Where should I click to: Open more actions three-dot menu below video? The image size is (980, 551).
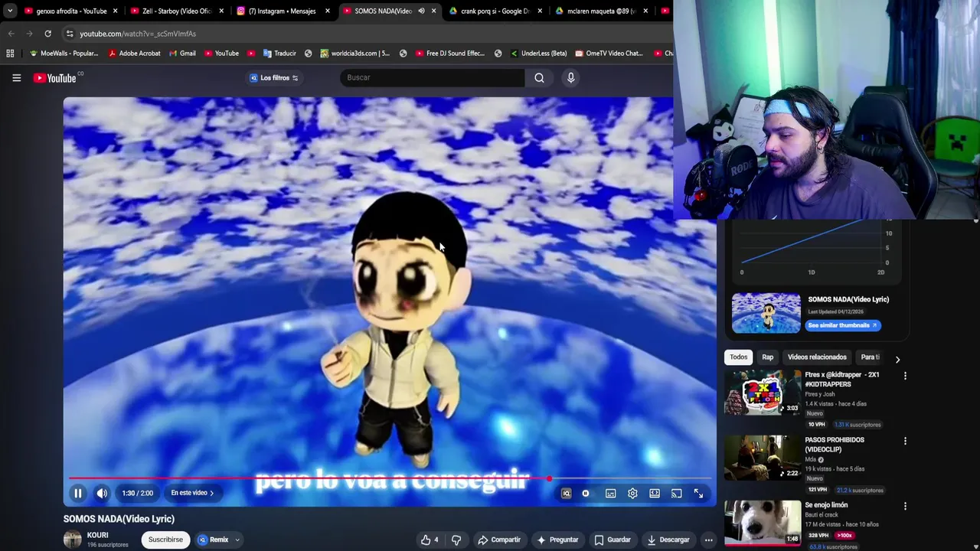pyautogui.click(x=708, y=540)
